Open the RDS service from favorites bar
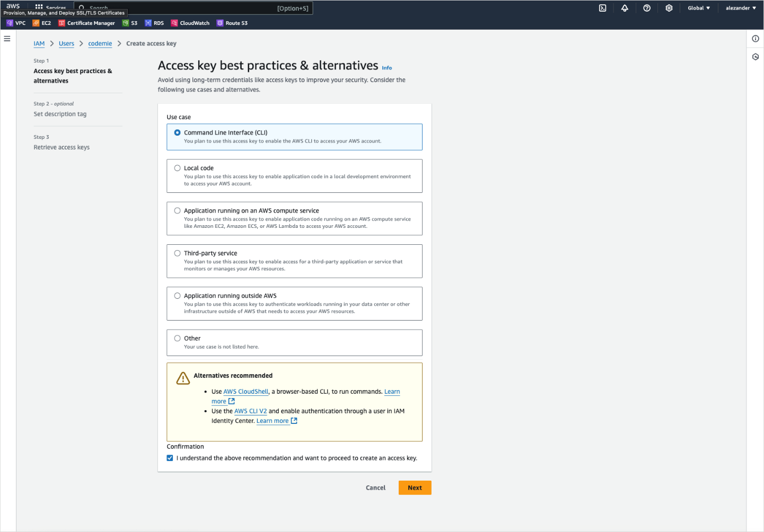Image resolution: width=764 pixels, height=532 pixels. pyautogui.click(x=154, y=23)
